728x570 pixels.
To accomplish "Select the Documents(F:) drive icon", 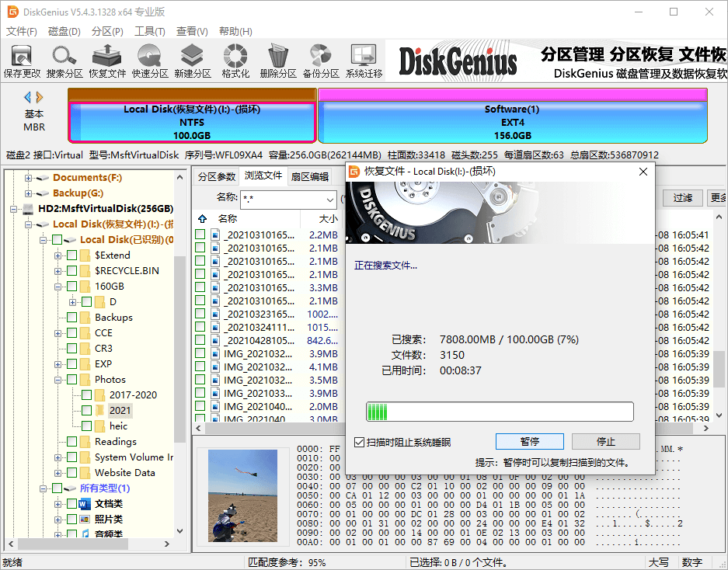I will pyautogui.click(x=44, y=178).
